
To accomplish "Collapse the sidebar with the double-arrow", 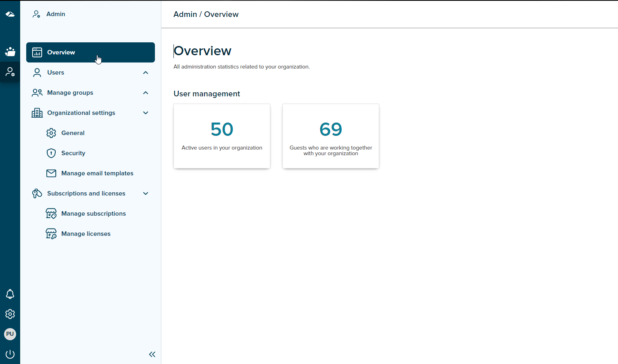I will (x=152, y=354).
